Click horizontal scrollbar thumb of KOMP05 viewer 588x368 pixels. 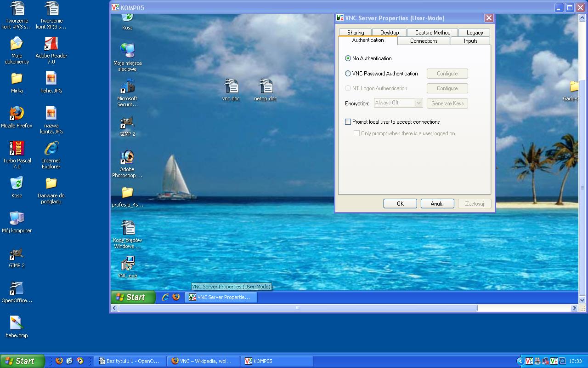coord(298,308)
